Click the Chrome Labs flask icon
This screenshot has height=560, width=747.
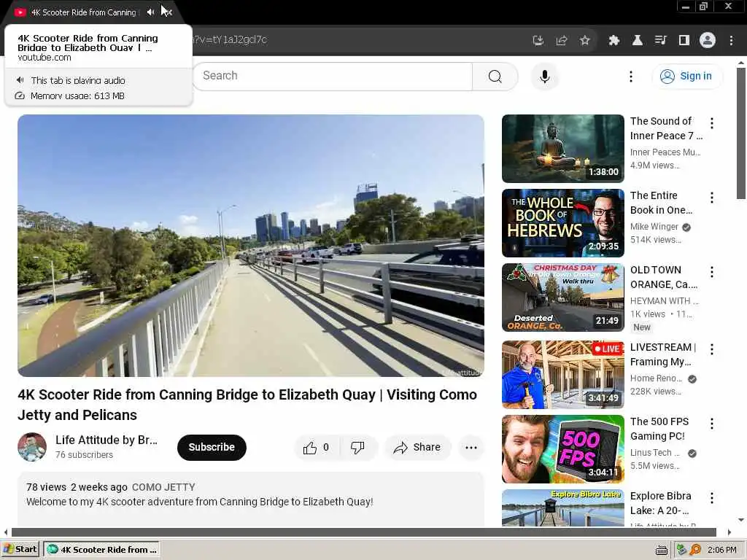click(x=637, y=41)
